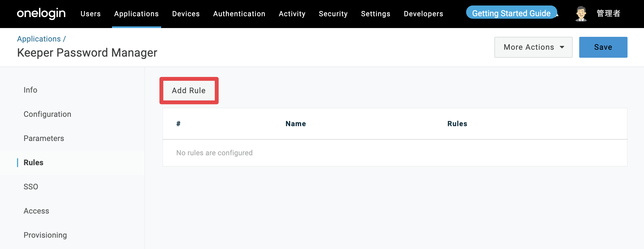644x249 pixels.
Task: Click the Getting Started Guide button
Action: [x=511, y=13]
